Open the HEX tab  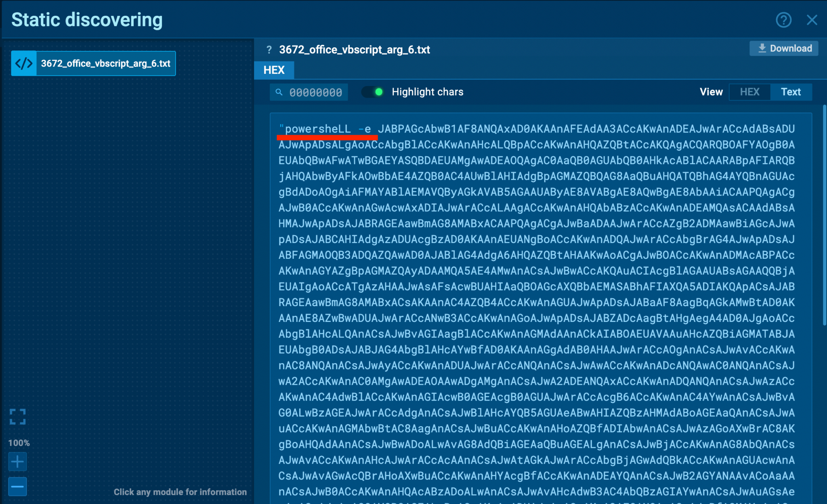tap(274, 70)
